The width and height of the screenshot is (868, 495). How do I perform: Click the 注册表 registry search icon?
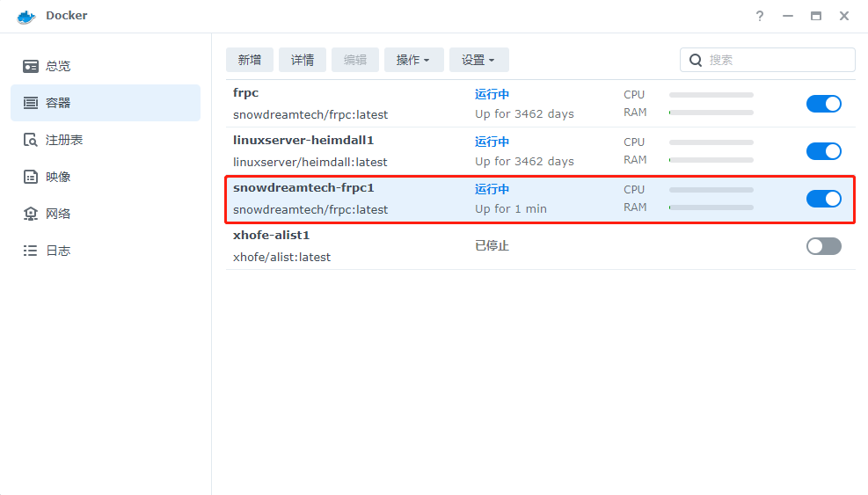click(31, 140)
